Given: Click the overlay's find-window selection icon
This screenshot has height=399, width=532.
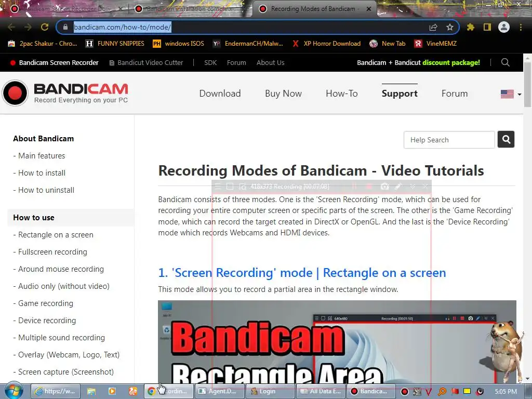Looking at the screenshot, I should coord(243,187).
